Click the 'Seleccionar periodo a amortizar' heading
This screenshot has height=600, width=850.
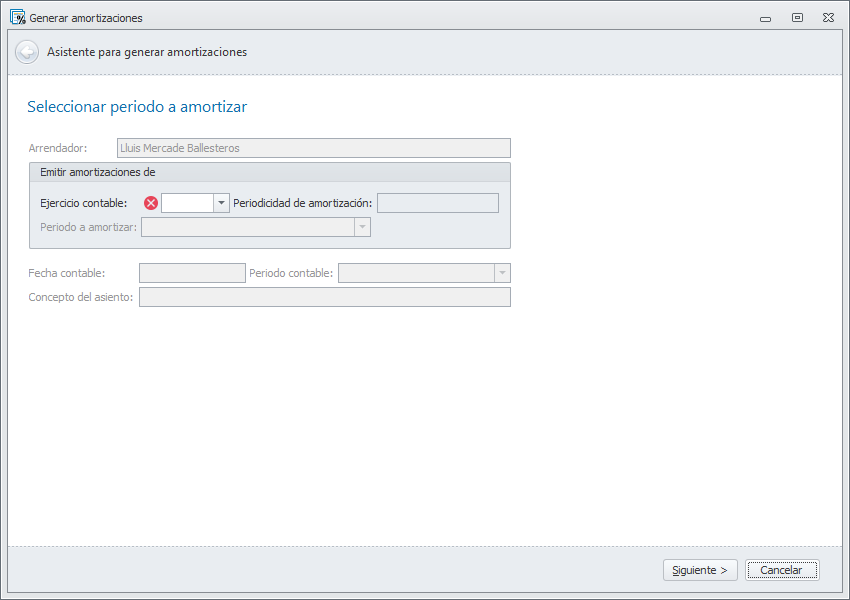pos(137,107)
